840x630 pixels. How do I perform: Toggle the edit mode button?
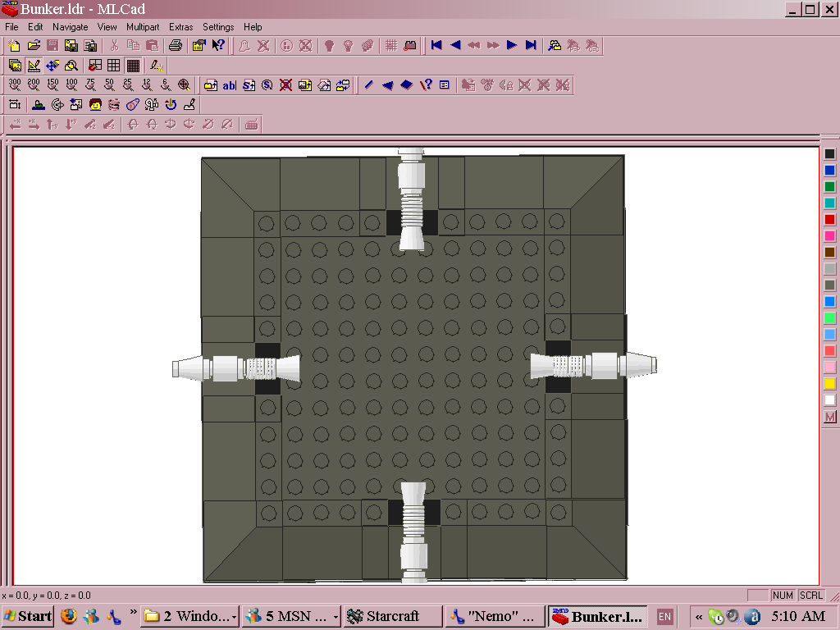(34, 66)
